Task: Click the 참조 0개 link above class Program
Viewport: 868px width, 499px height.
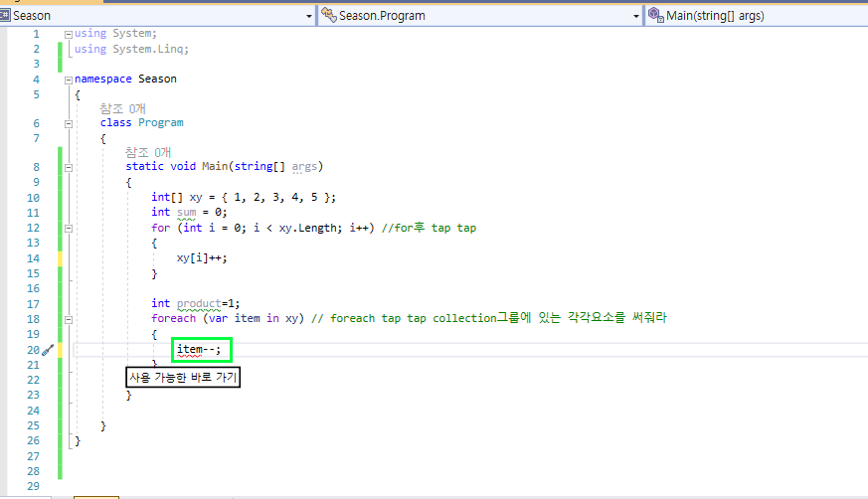Action: [x=123, y=108]
